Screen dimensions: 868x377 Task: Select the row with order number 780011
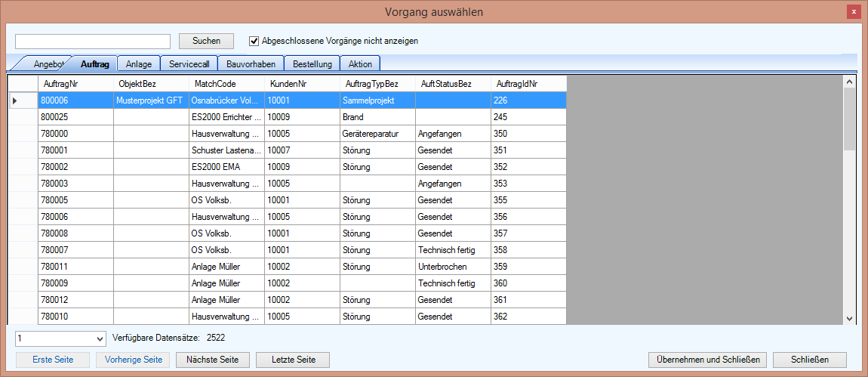point(75,267)
